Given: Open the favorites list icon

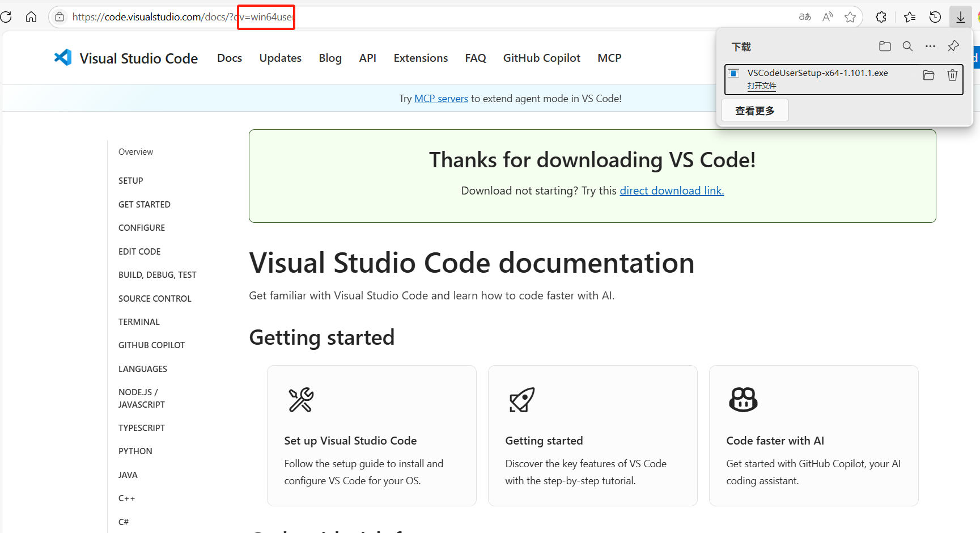Looking at the screenshot, I should [x=910, y=17].
